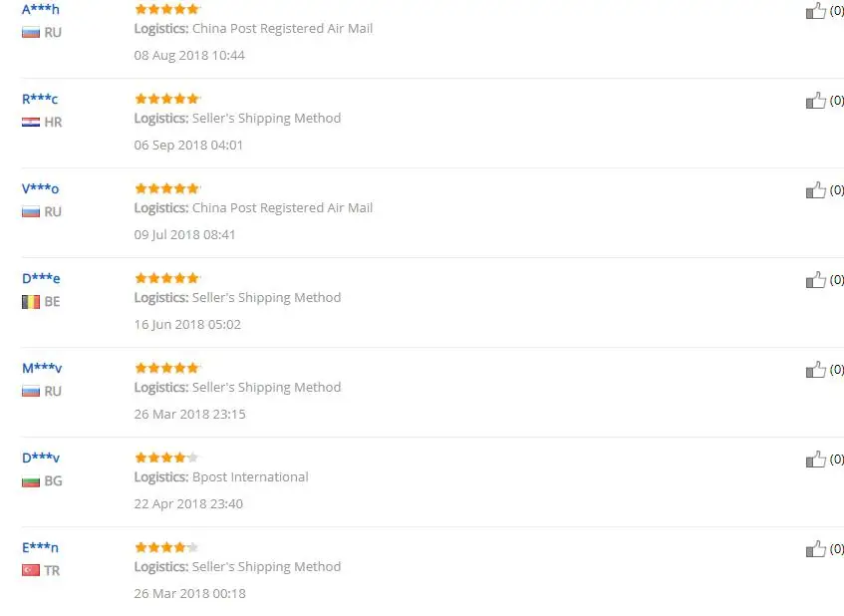Image resolution: width=844 pixels, height=616 pixels.
Task: Click thumbs-up for V***o's review
Action: 815,190
